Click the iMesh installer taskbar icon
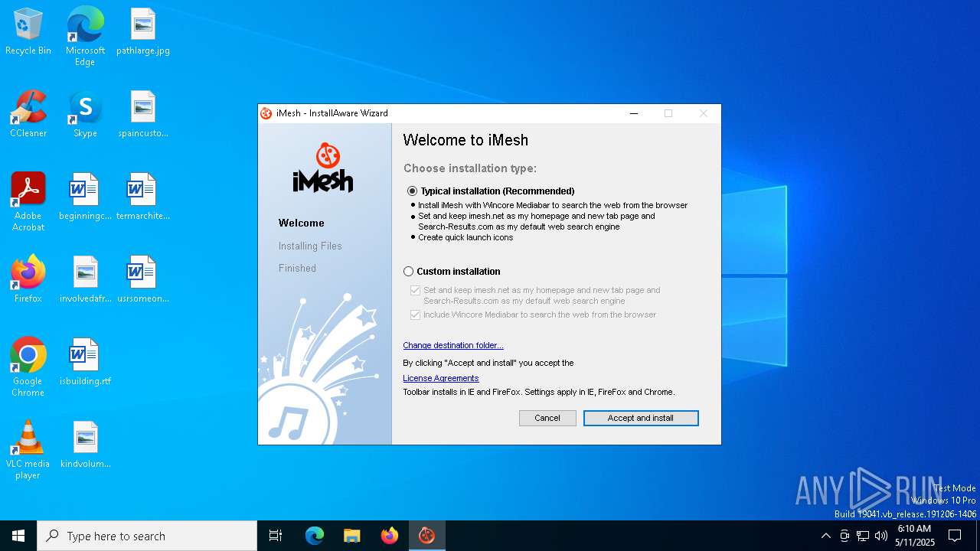Image resolution: width=980 pixels, height=551 pixels. coord(427,536)
